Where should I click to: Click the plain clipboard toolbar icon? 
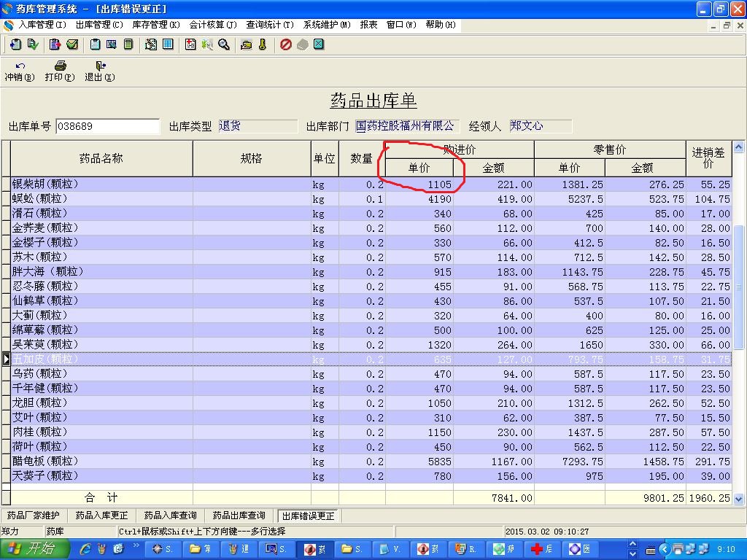coord(95,44)
